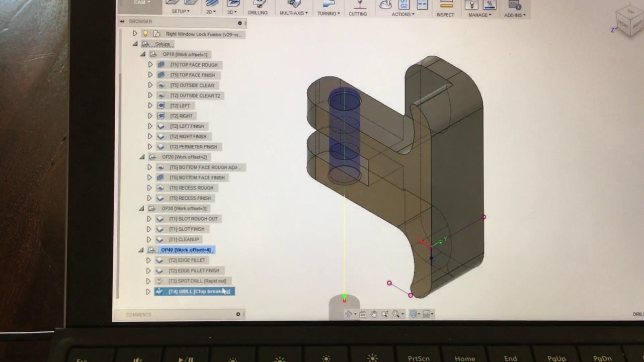Open the MANAGE dropdown

point(480,15)
